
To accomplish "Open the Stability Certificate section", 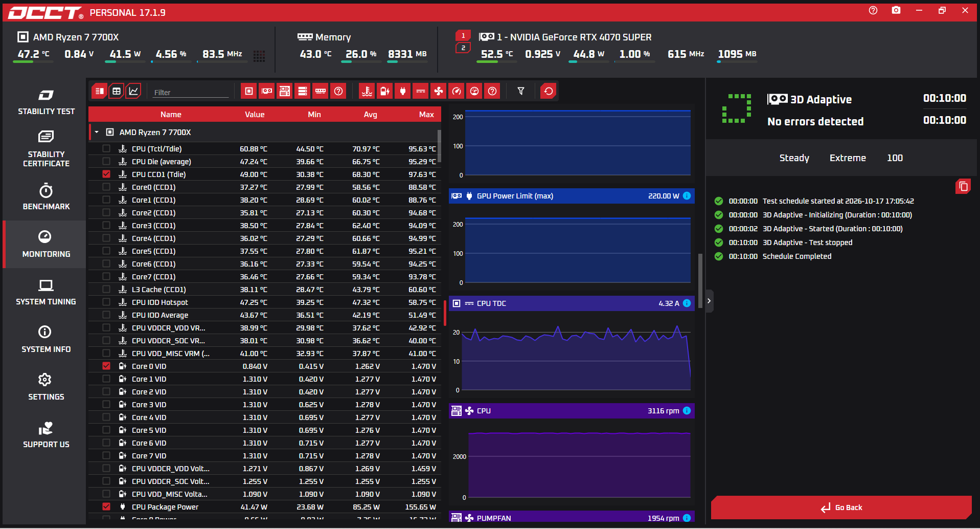I will (46, 149).
